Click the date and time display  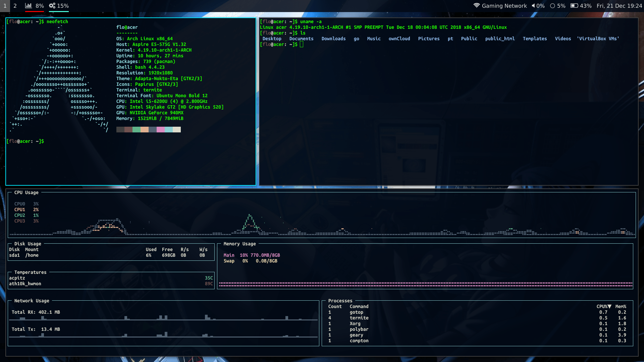click(619, 6)
